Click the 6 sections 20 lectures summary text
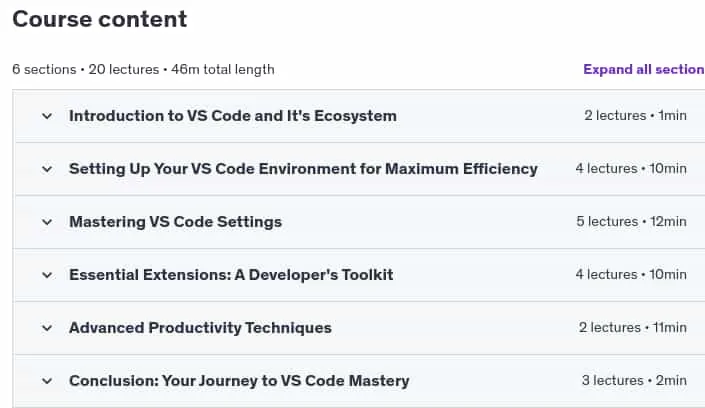705x408 pixels. click(x=143, y=69)
